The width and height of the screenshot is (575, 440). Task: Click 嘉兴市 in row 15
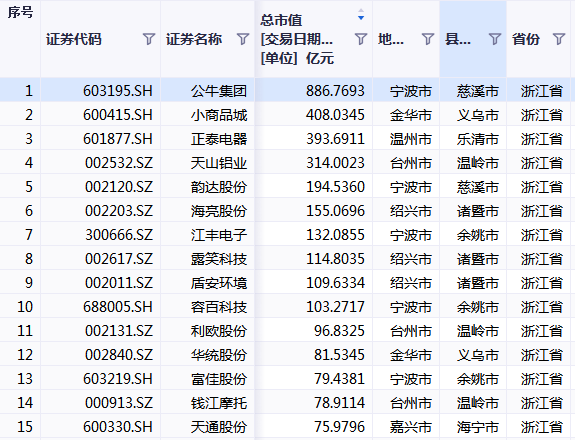coord(411,427)
